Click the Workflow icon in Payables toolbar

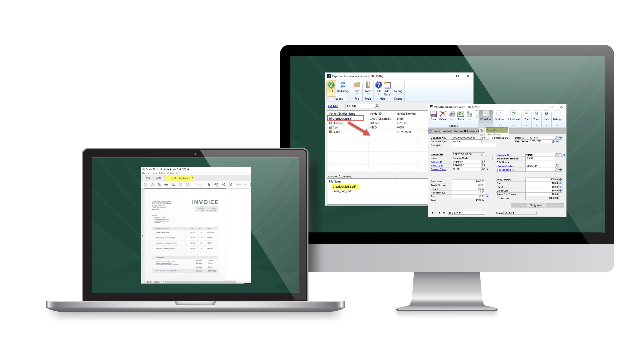[485, 116]
